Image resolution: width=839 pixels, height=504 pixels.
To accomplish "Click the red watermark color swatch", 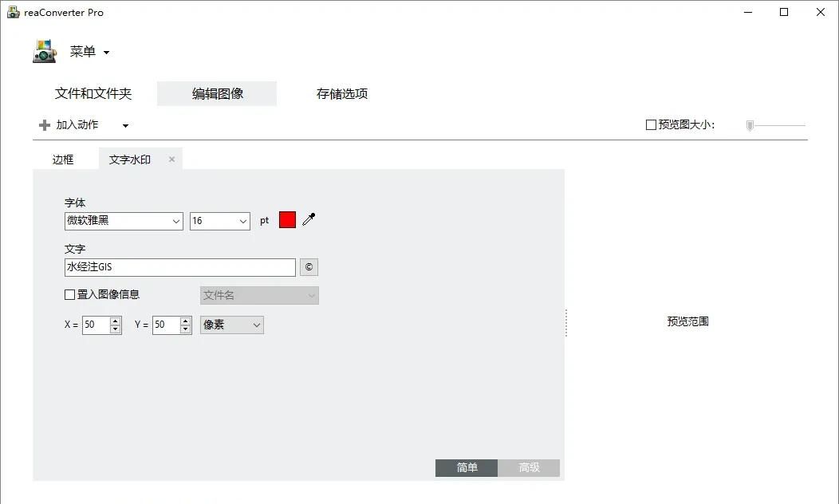I will coord(286,219).
